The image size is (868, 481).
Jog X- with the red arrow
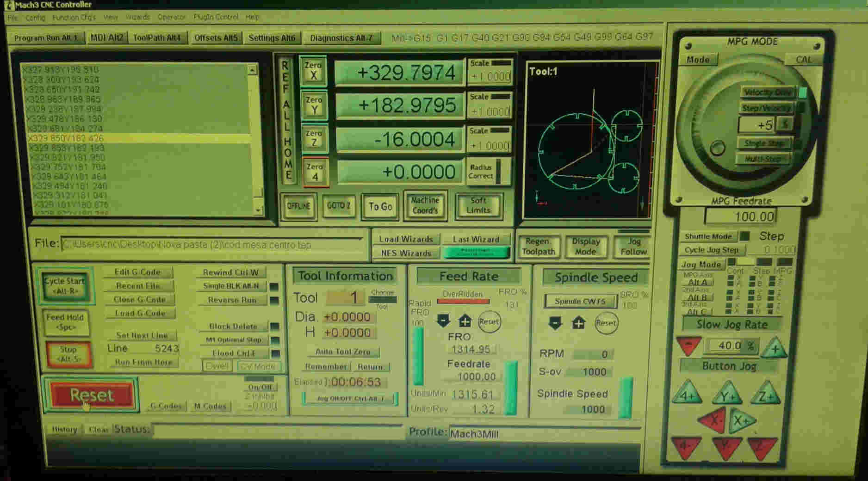(x=713, y=420)
